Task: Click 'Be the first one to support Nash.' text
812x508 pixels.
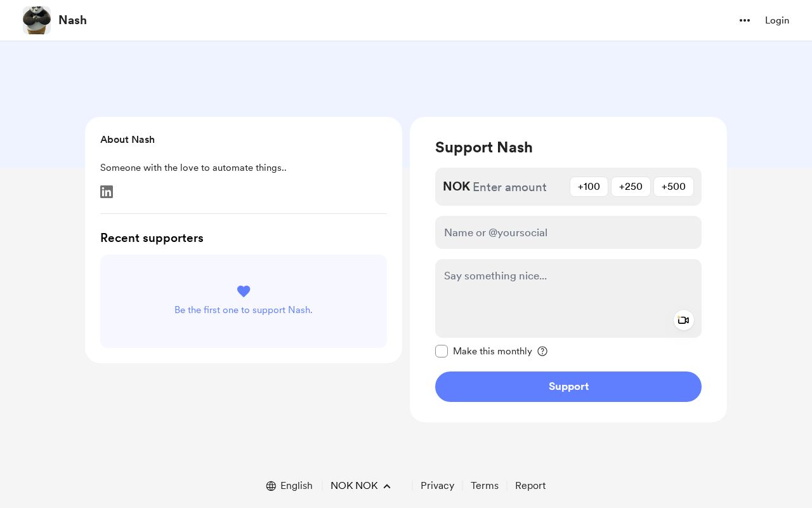Action: [x=244, y=310]
